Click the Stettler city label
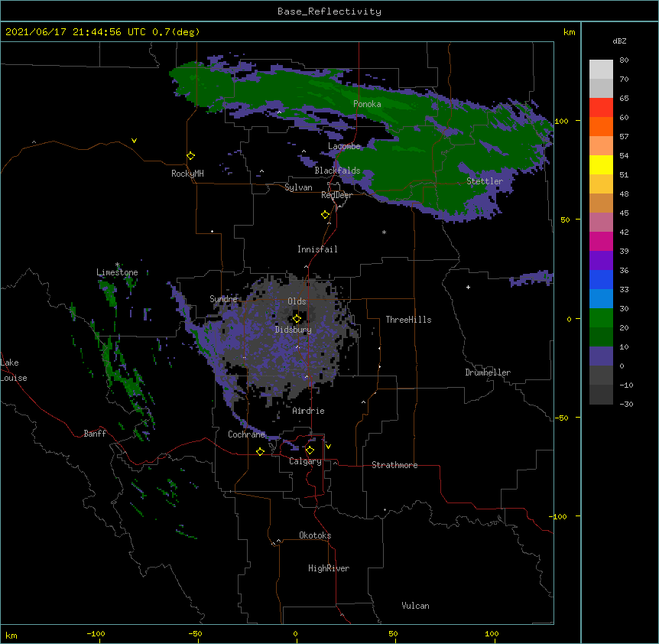Viewport: 659px width, 644px height. click(x=485, y=181)
